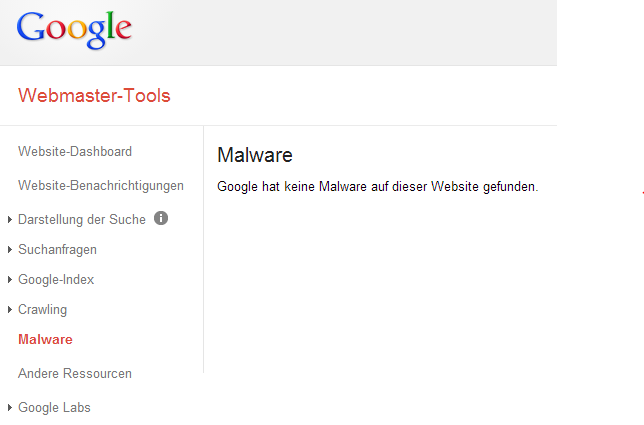Expand the Darstellung der Suche arrow
The height and width of the screenshot is (425, 644).
pos(10,220)
